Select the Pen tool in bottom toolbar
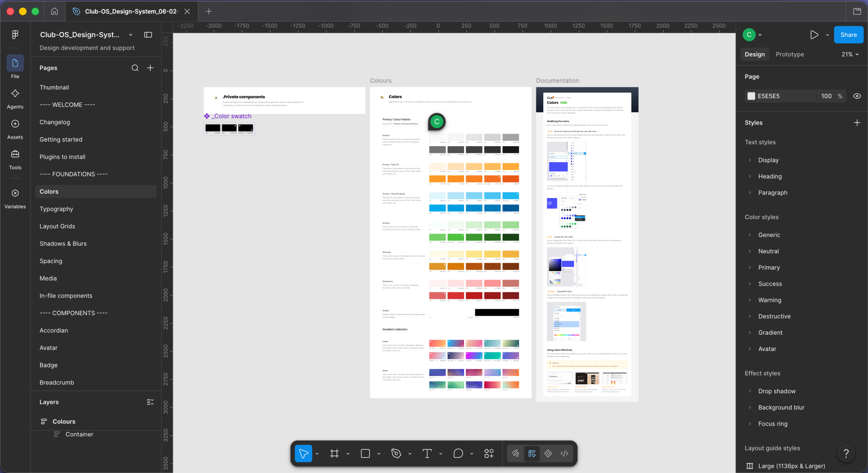Viewport: 868px width, 473px height. pos(396,454)
